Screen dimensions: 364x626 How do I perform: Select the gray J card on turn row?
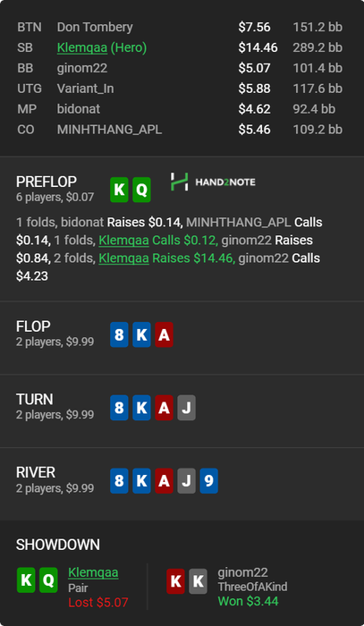(x=186, y=408)
